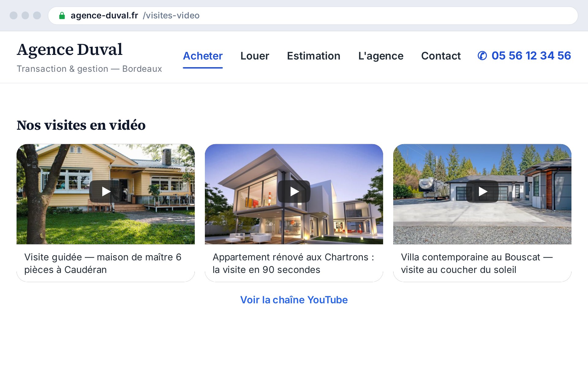The height and width of the screenshot is (368, 588).
Task: Click the tagline 'Transaction & gestion — Bordeaux'
Action: (x=89, y=69)
